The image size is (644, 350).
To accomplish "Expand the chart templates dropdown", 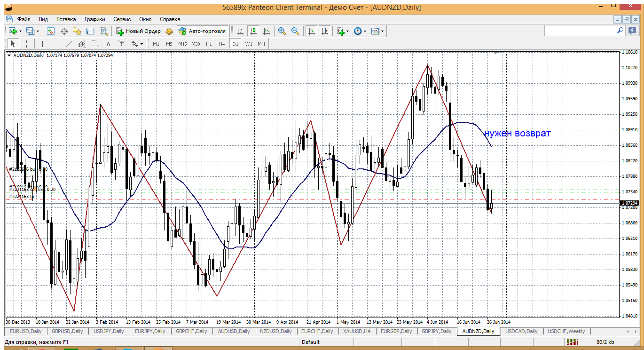I will click(x=382, y=32).
